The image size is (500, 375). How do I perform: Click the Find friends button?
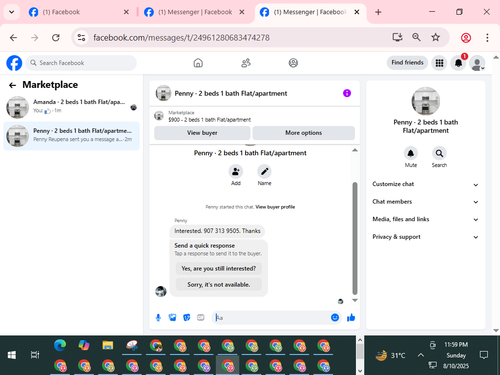[x=407, y=63]
